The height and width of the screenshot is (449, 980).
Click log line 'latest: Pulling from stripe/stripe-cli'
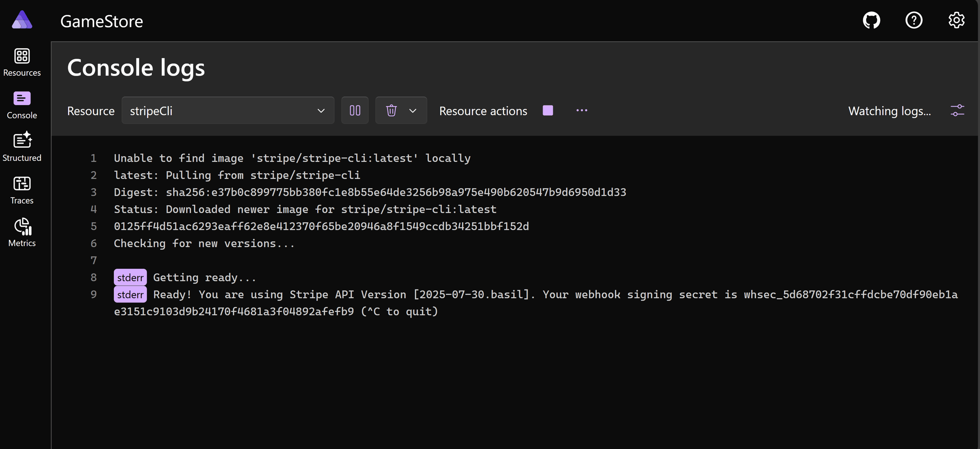coord(237,175)
